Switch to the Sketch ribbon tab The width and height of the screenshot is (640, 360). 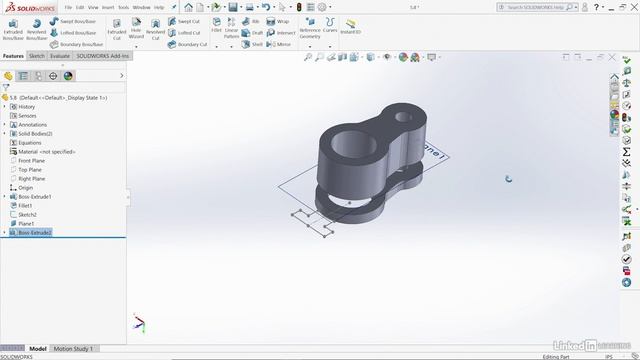pyautogui.click(x=37, y=56)
